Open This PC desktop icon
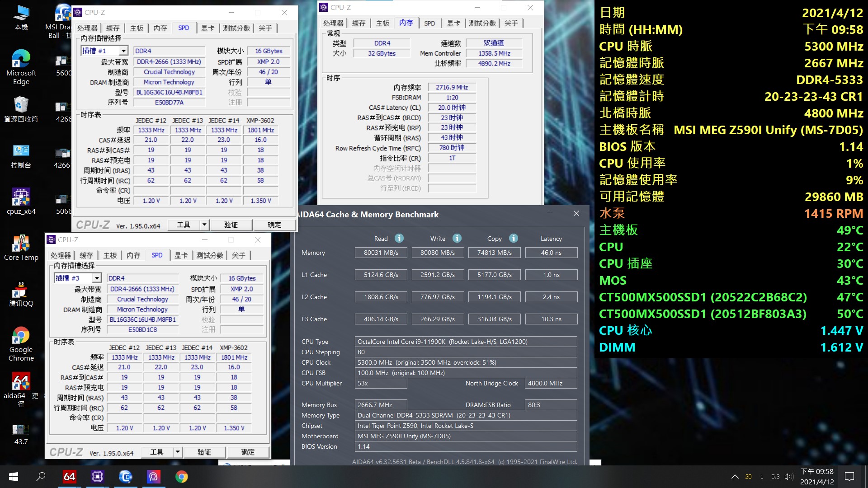 click(21, 18)
